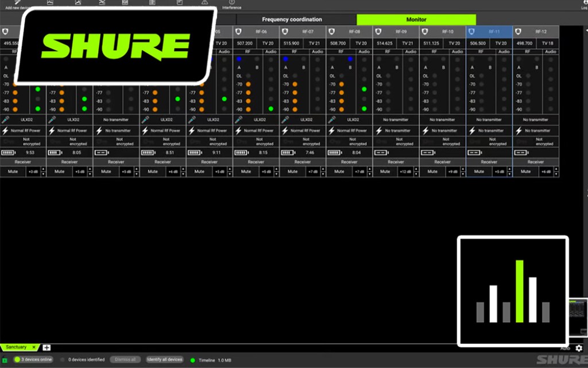Click the shield icon on RF-12 channel header
588x368 pixels.
518,32
